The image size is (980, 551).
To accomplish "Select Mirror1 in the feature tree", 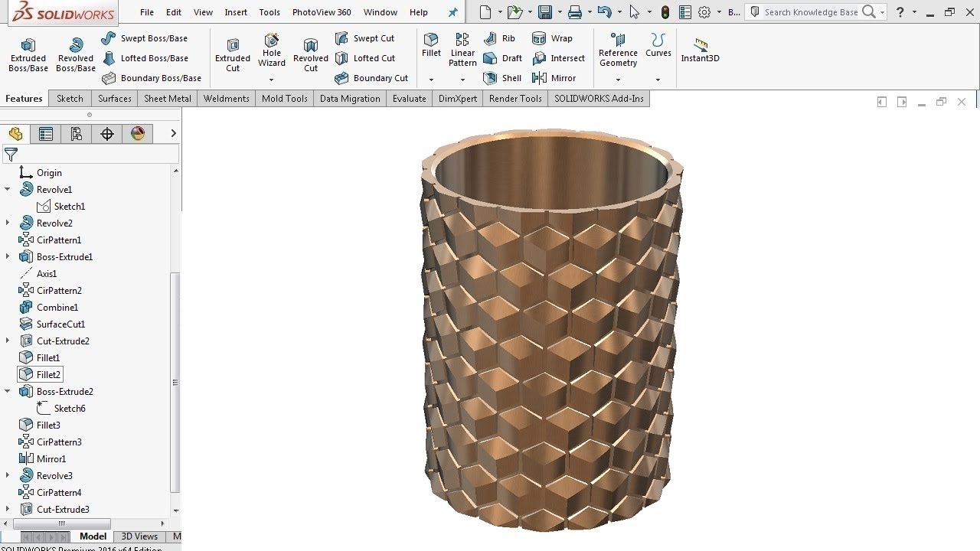I will click(43, 458).
